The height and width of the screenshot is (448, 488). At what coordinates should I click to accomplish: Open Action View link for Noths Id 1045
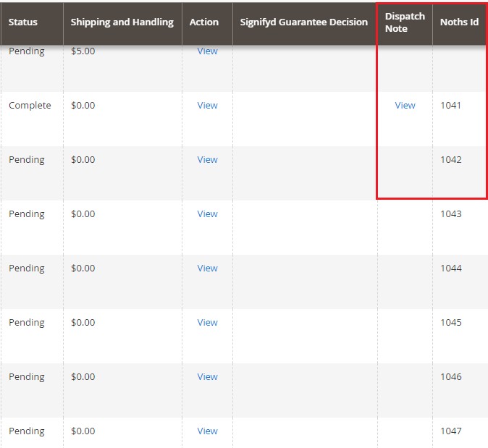point(207,323)
